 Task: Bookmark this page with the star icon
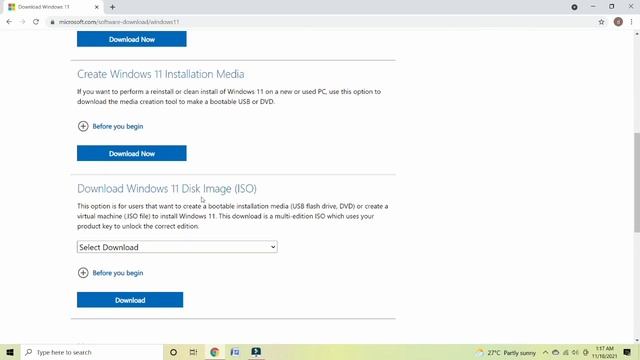[601, 22]
